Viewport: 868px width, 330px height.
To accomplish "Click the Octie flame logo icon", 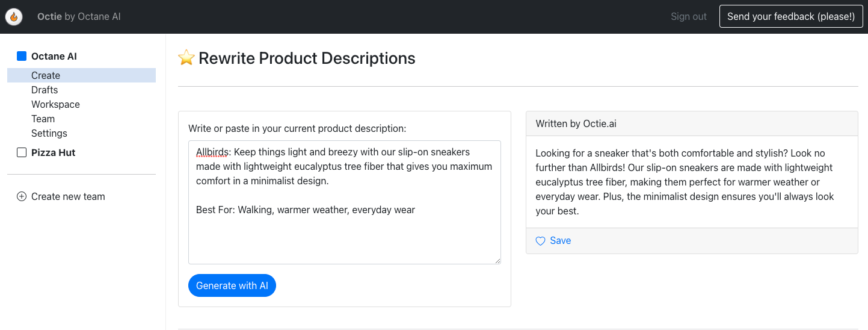I will [14, 17].
